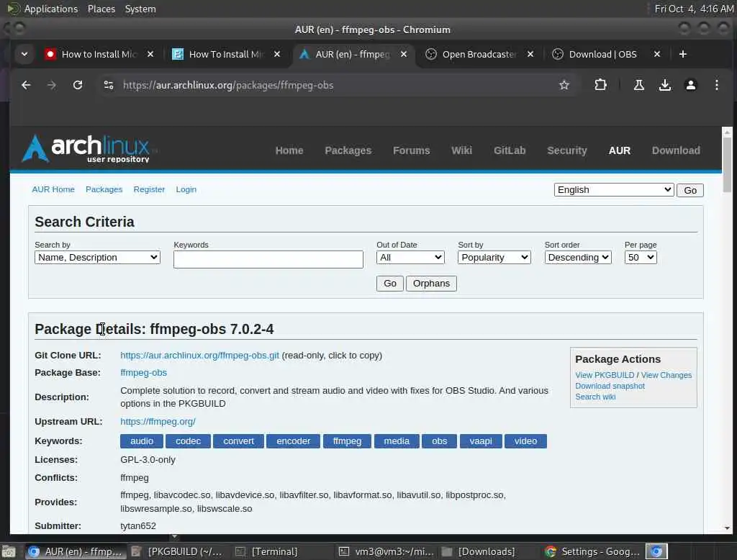Screen dimensions: 737x560
Task: Click the audio keyword tag
Action: point(142,441)
